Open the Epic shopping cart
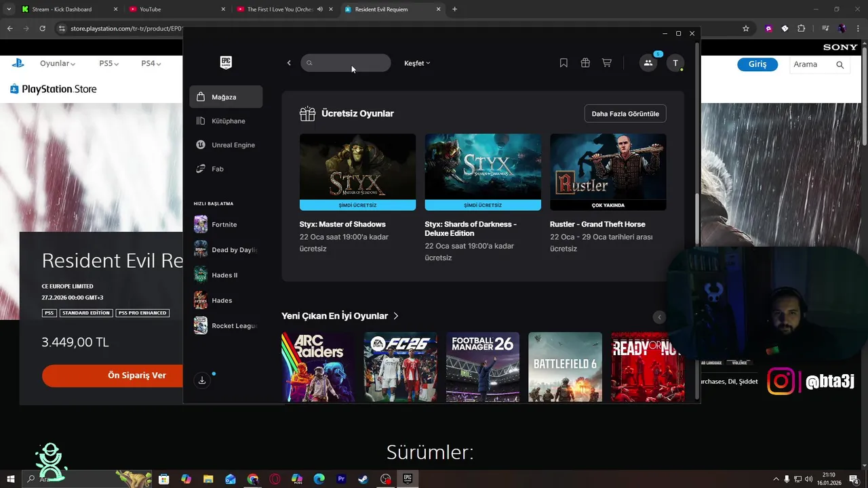The height and width of the screenshot is (488, 868). [607, 63]
